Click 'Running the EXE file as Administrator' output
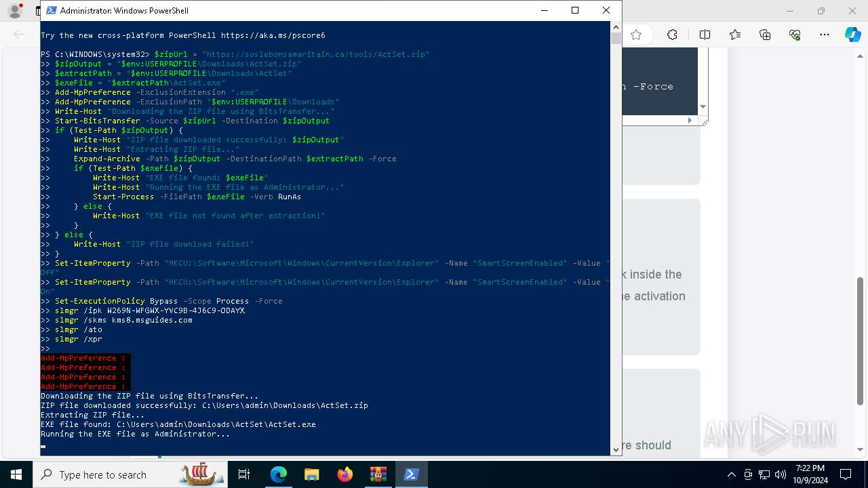Screen dimensions: 868x488 (136, 434)
